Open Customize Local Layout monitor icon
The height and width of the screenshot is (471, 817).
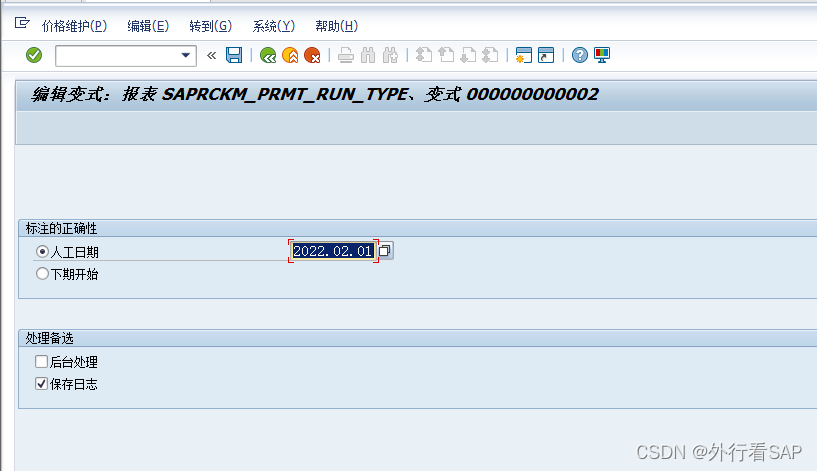coord(602,55)
